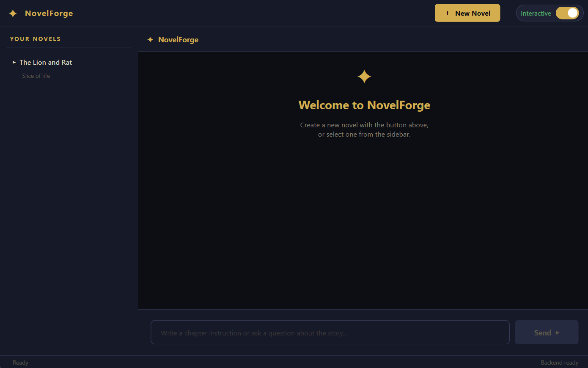Click the NovelForge chat header title

(178, 40)
